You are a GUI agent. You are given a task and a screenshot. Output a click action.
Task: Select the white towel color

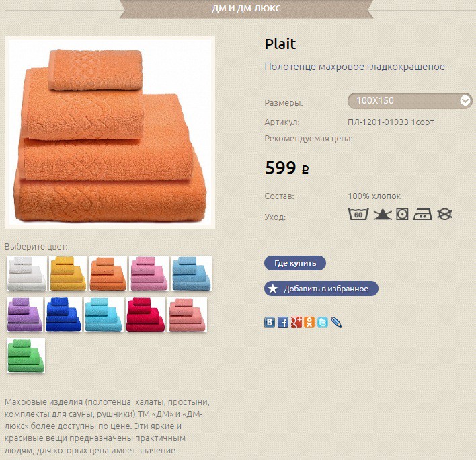pos(27,273)
